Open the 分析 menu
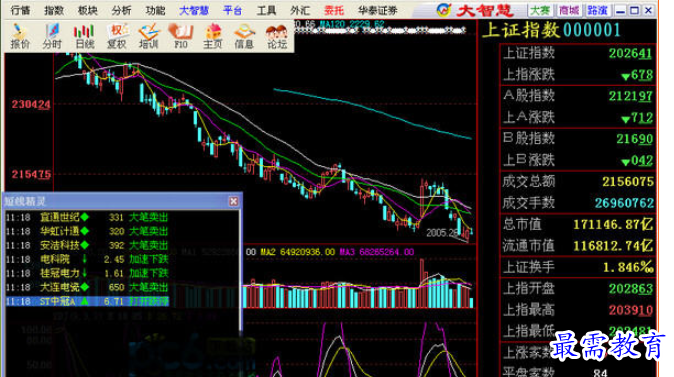This screenshot has width=674, height=377. 122,10
